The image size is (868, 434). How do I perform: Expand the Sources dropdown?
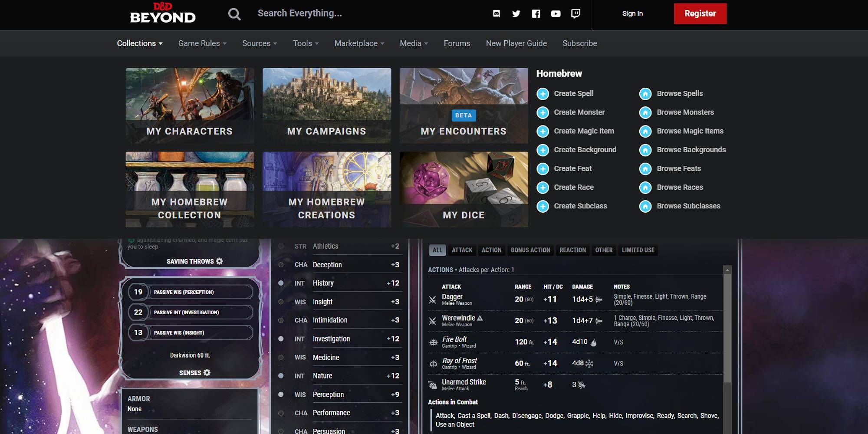click(260, 43)
